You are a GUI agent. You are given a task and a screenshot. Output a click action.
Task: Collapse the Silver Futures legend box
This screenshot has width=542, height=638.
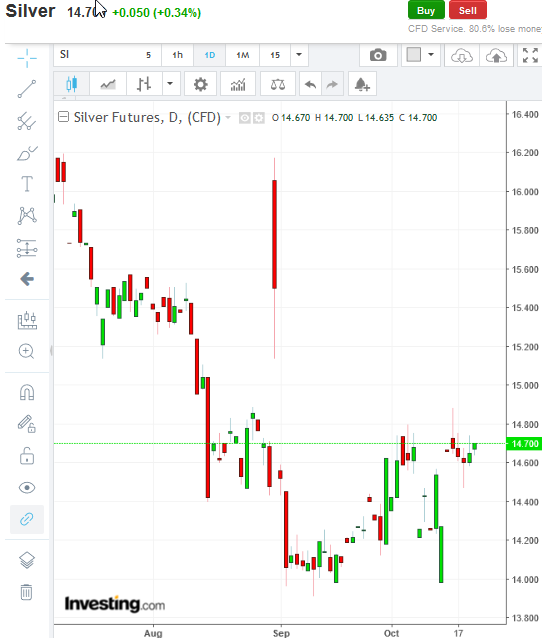63,117
